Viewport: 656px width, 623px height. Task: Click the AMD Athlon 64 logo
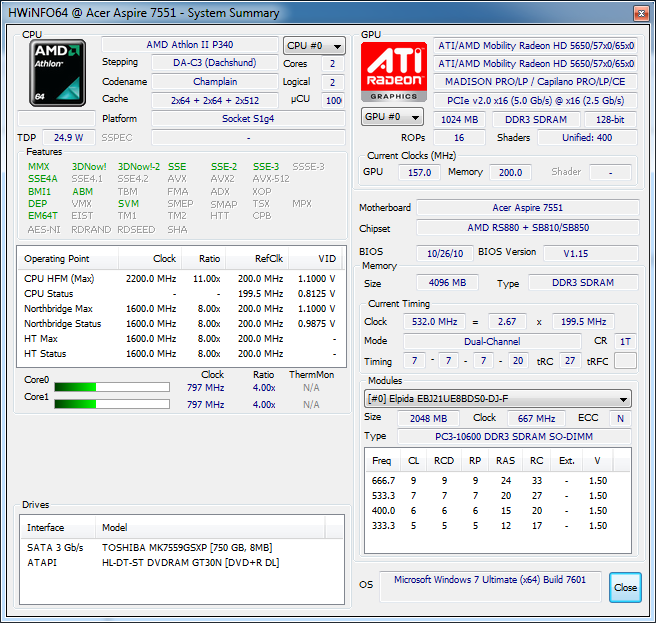[57, 73]
